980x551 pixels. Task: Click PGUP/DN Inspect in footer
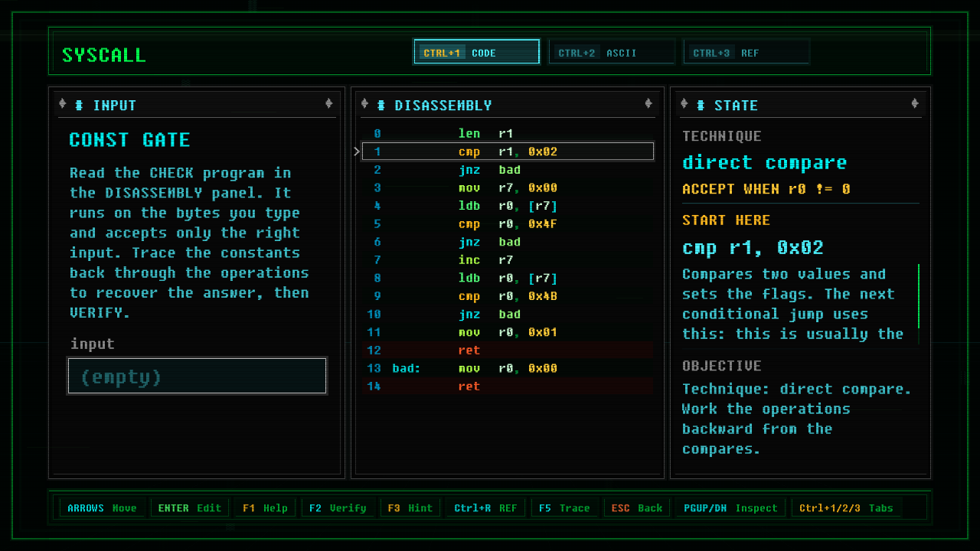point(730,507)
